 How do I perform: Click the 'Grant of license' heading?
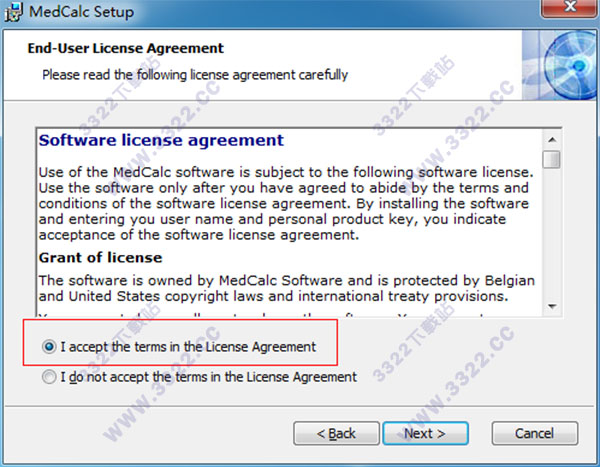pyautogui.click(x=95, y=258)
